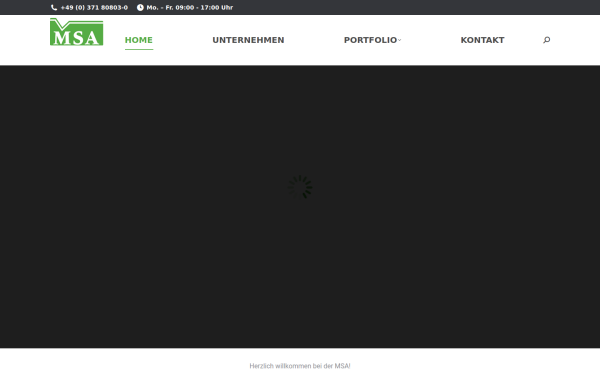Click opening hours Mo. - Fr. 09:00 - 17:00 Uhr

pyautogui.click(x=190, y=7)
